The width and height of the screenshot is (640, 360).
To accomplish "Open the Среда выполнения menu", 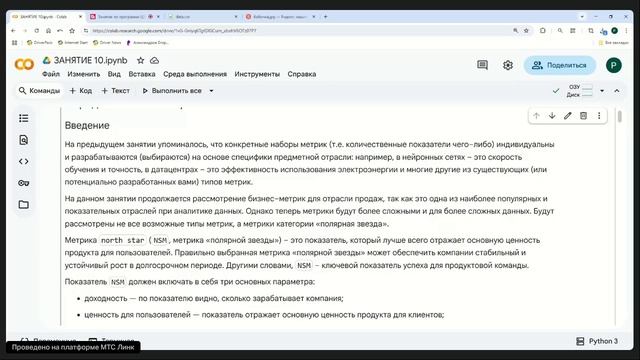I will (195, 74).
